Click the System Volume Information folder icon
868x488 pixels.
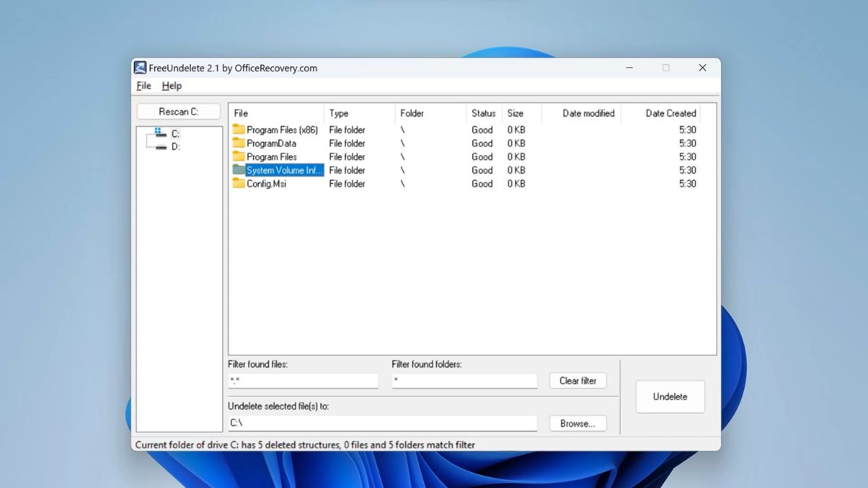(239, 170)
